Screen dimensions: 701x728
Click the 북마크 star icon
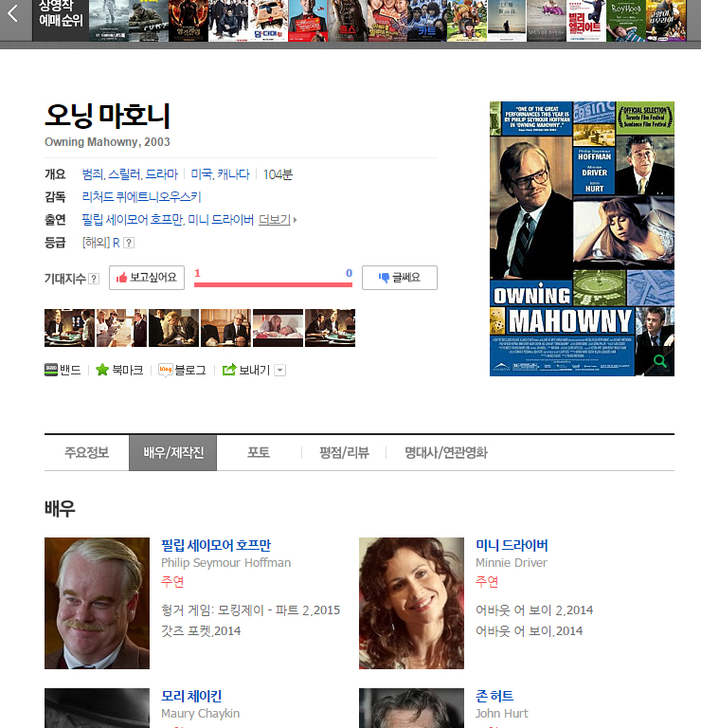[102, 370]
